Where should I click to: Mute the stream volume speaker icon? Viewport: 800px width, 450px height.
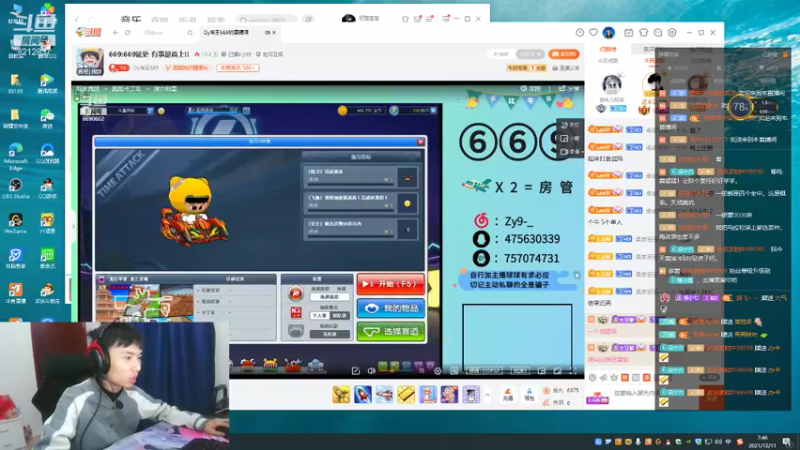tap(371, 371)
